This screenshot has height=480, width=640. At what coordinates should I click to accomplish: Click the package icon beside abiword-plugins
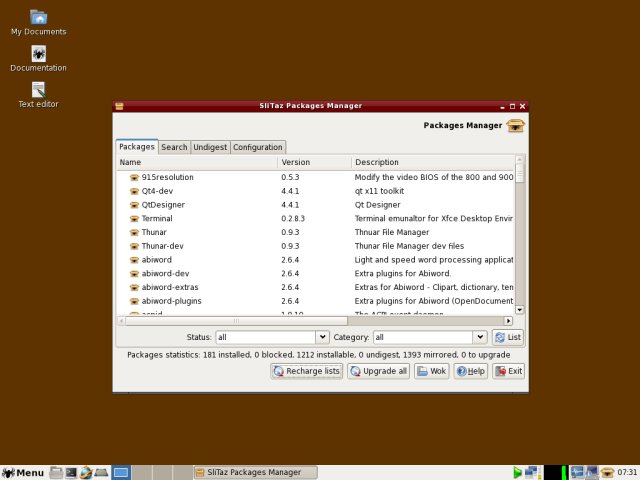coord(134,301)
